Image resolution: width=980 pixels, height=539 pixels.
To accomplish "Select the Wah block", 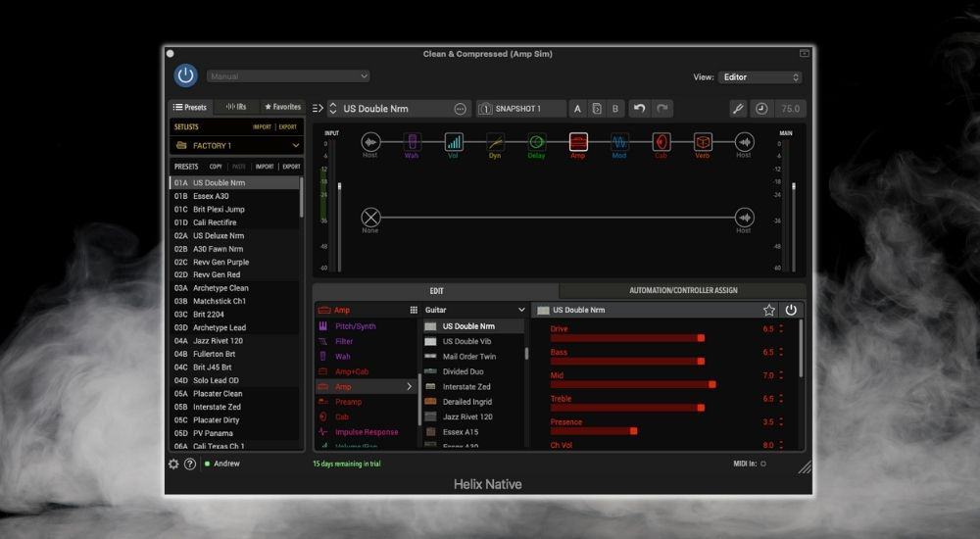I will click(412, 142).
